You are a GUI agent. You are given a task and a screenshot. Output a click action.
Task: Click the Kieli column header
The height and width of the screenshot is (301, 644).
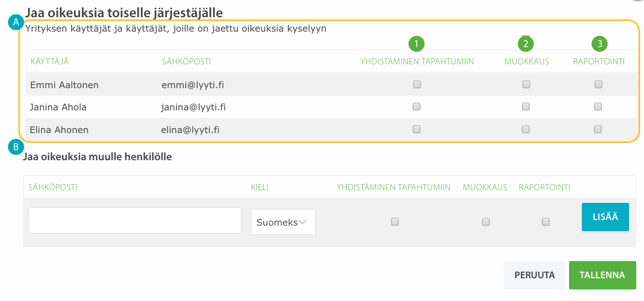260,187
